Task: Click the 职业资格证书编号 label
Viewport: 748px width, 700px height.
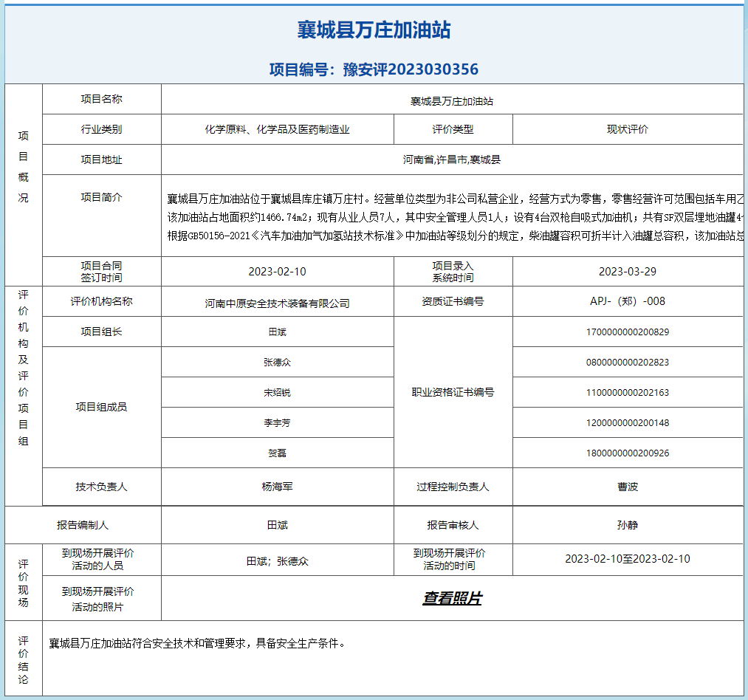Action: point(453,392)
